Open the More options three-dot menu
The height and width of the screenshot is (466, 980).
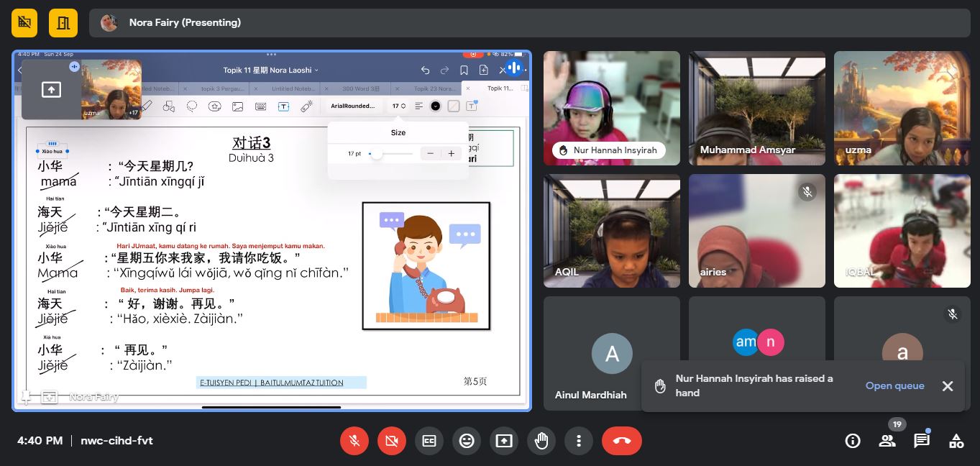click(579, 441)
